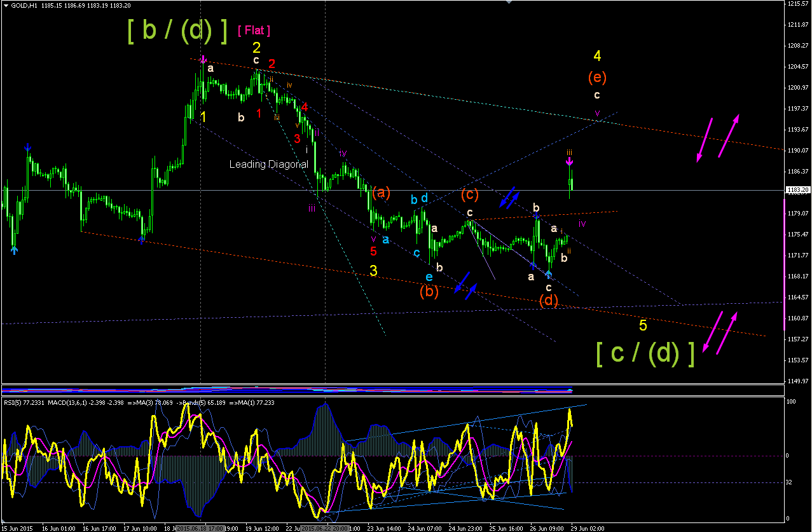
Task: Click the indicator scale value 100
Action: pyautogui.click(x=792, y=402)
